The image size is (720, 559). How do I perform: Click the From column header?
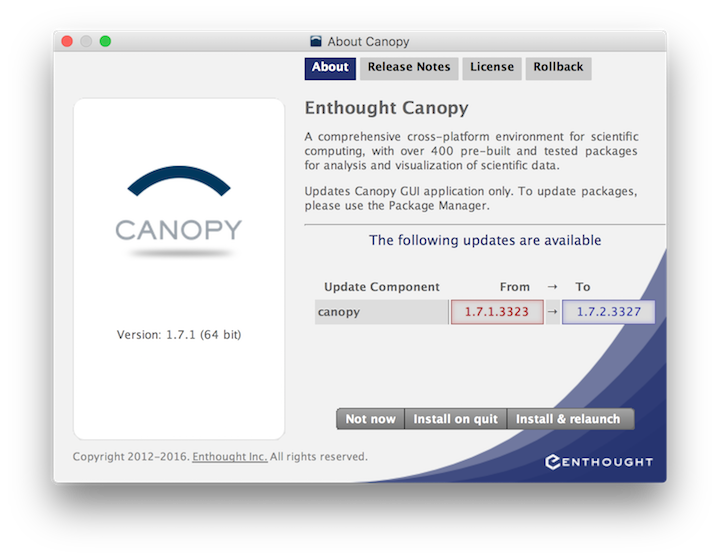tap(514, 287)
